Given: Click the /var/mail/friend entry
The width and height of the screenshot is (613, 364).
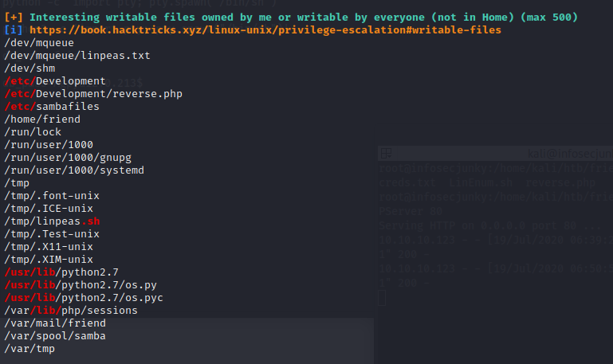Looking at the screenshot, I should (55, 323).
